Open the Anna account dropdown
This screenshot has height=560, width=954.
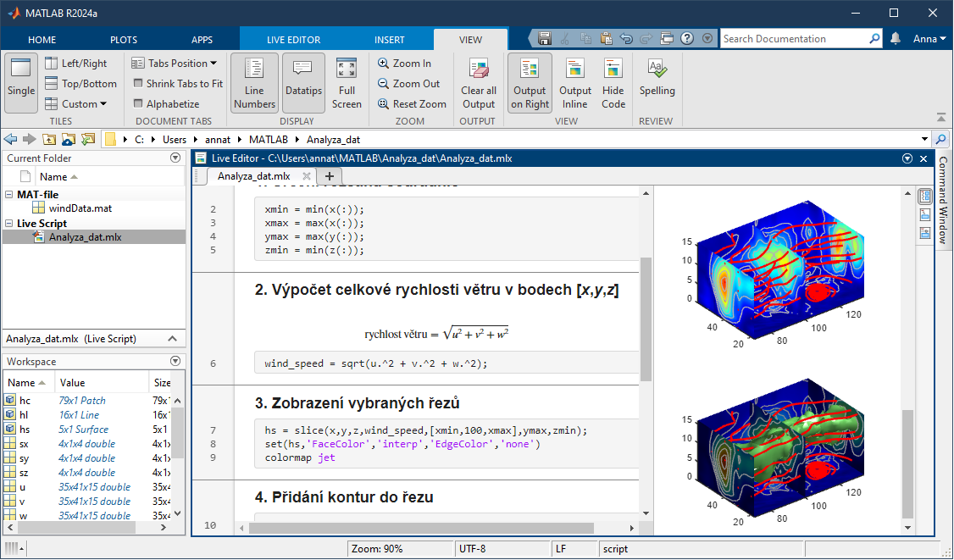[x=929, y=38]
